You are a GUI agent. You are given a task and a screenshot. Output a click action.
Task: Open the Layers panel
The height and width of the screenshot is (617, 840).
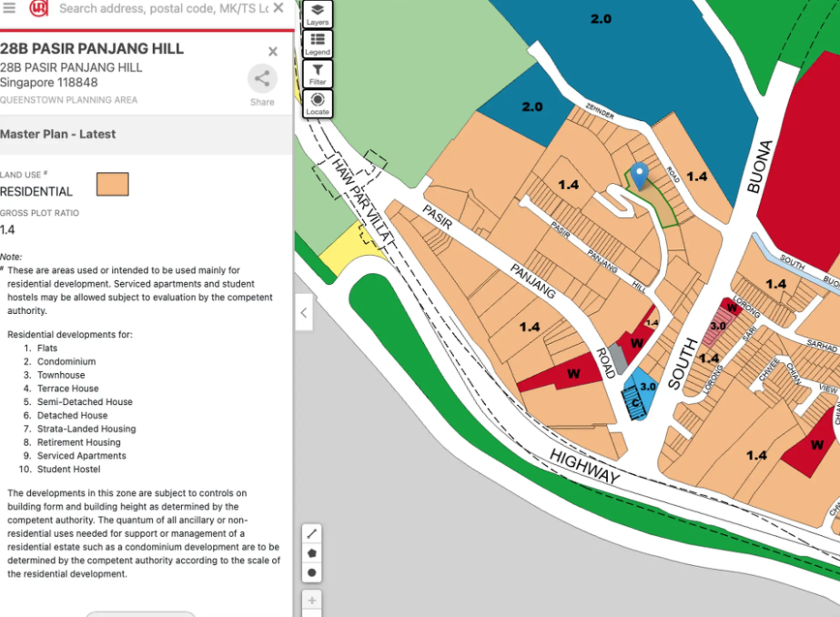coord(318,14)
